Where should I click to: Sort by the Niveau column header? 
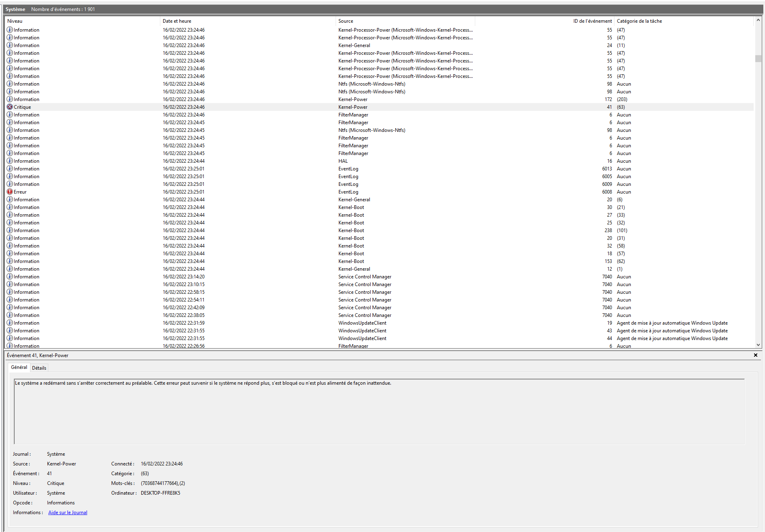coord(15,21)
